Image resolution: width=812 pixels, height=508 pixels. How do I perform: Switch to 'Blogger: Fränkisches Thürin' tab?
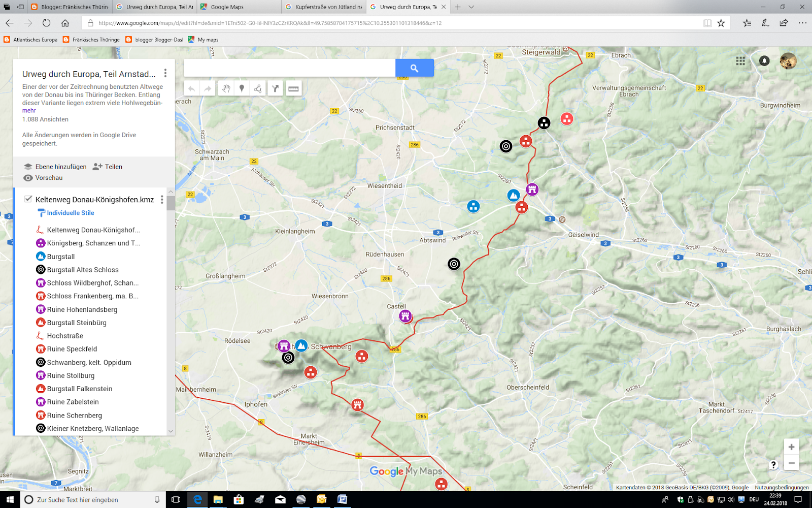69,7
